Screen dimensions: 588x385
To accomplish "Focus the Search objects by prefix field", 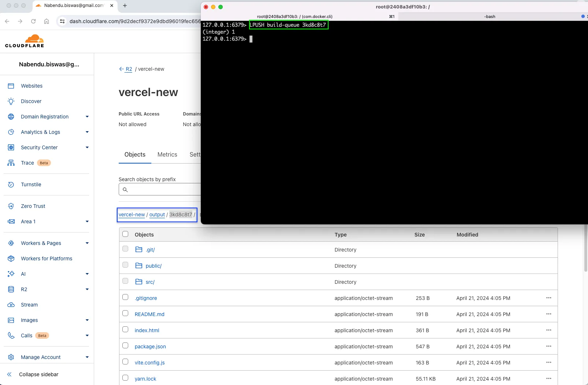I will click(x=160, y=190).
